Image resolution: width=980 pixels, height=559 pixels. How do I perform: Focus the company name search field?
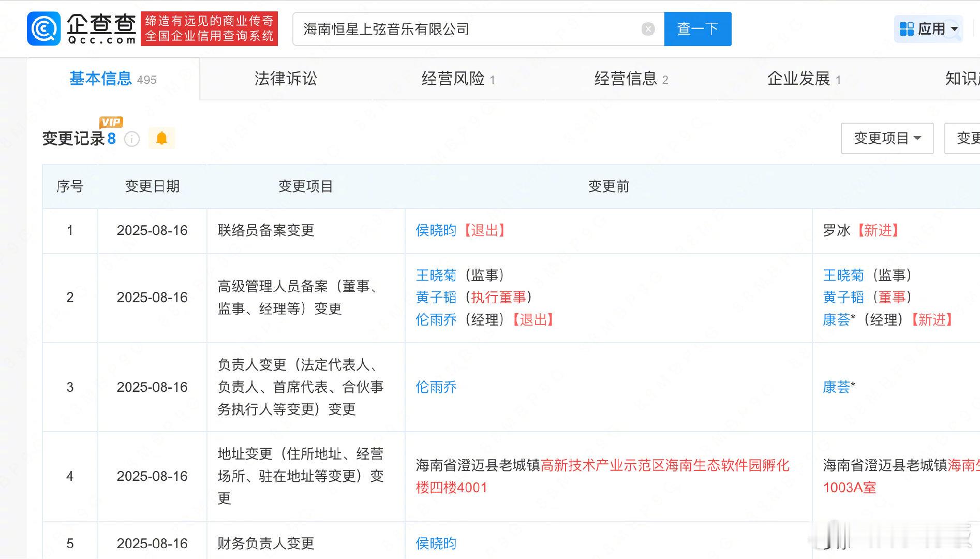[x=478, y=29]
